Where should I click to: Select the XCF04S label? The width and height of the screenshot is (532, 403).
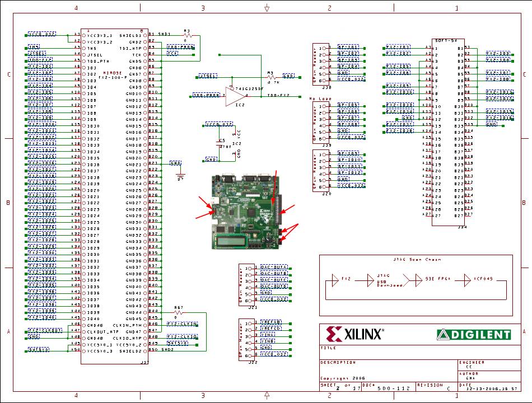click(483, 279)
